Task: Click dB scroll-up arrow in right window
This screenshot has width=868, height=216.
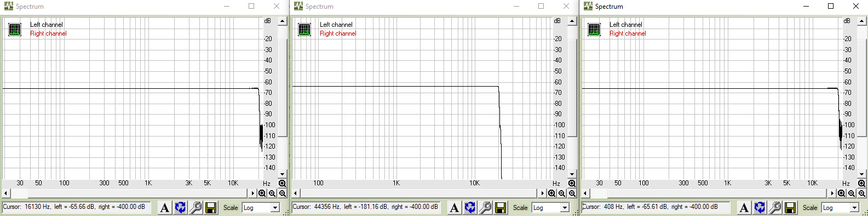Action: [x=862, y=21]
